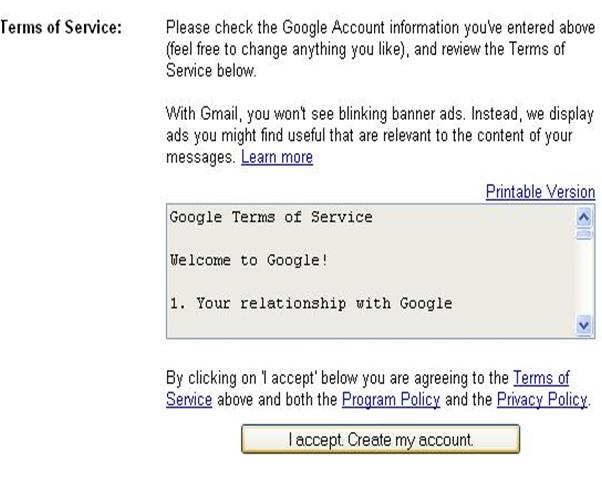Click the scroll down arrow in terms box
Viewport: 602px width, 498px height.
[x=585, y=325]
